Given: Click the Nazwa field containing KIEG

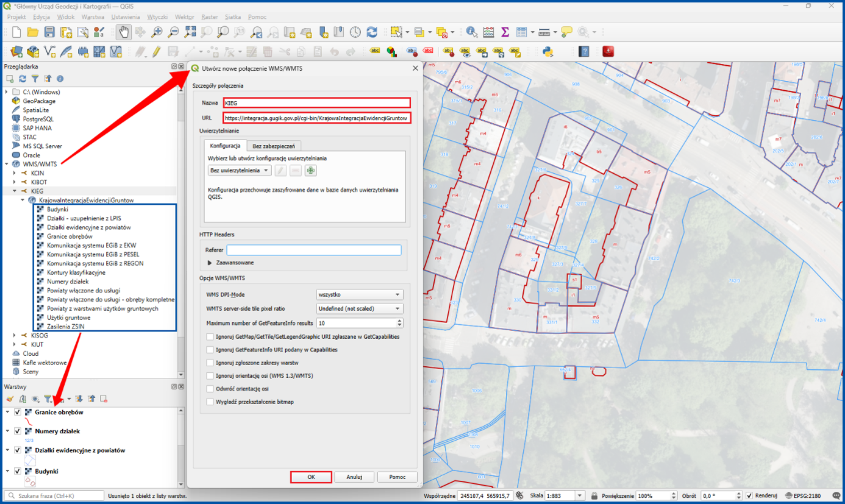Looking at the screenshot, I should click(x=317, y=103).
